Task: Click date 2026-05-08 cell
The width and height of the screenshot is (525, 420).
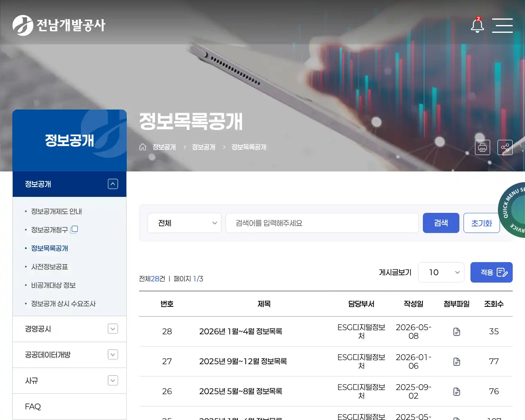Action: (413, 331)
